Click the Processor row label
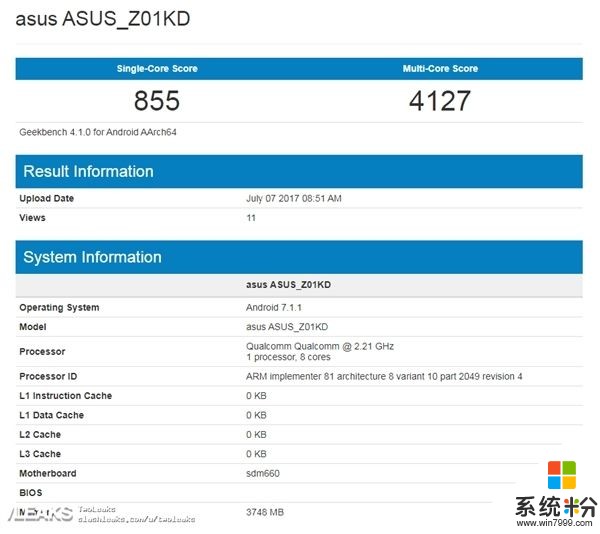Image resolution: width=600 pixels, height=534 pixels. (x=42, y=352)
